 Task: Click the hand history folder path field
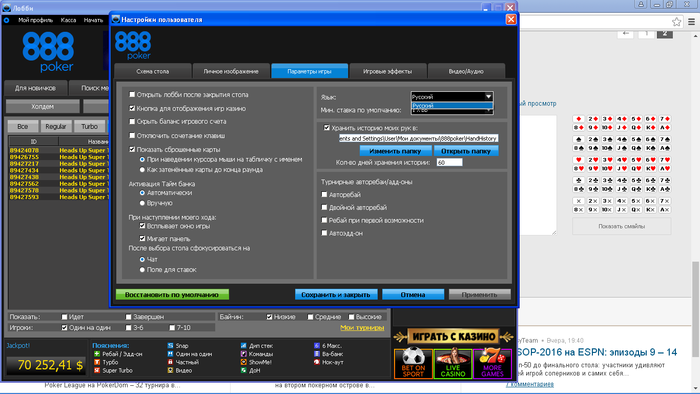[x=418, y=138]
